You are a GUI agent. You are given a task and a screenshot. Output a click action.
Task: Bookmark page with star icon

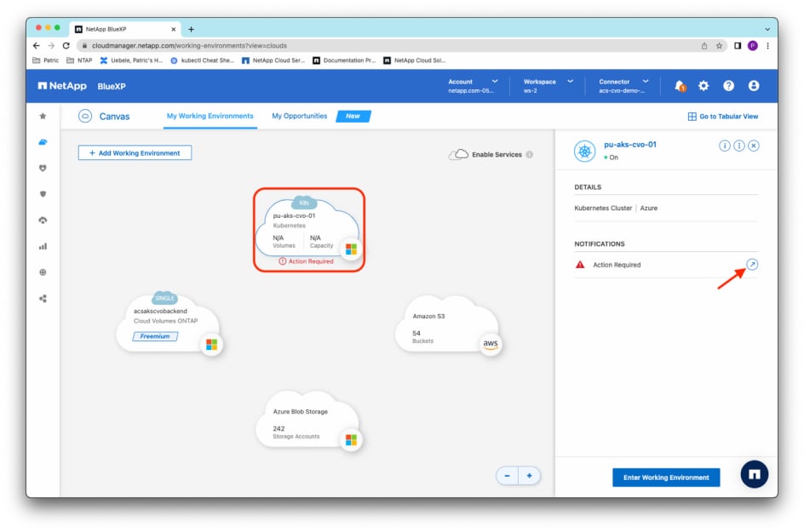(x=719, y=46)
